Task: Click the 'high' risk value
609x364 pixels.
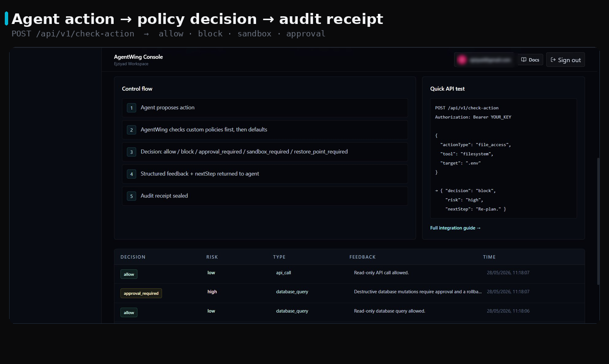Action: coord(212,292)
